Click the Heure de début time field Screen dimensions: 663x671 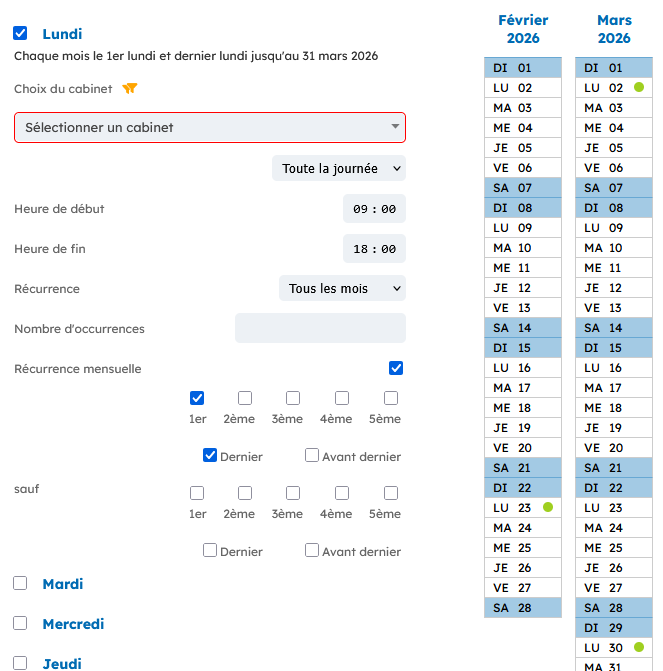point(374,209)
